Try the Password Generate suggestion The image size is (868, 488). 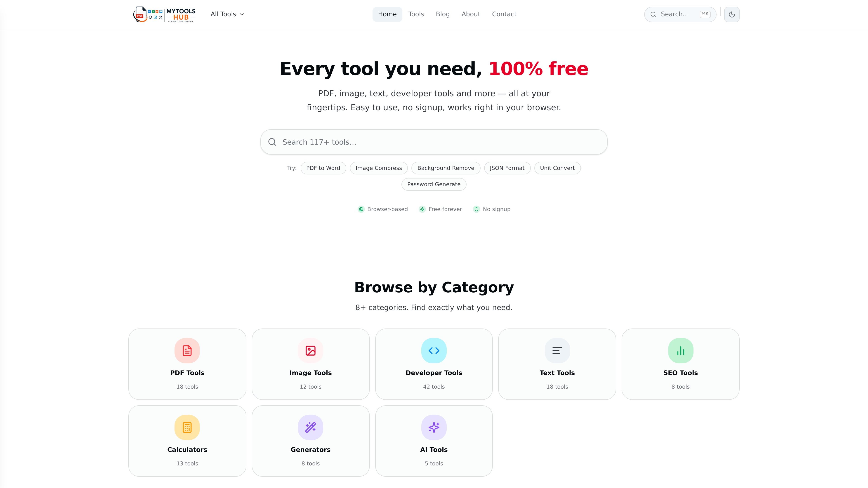(434, 184)
